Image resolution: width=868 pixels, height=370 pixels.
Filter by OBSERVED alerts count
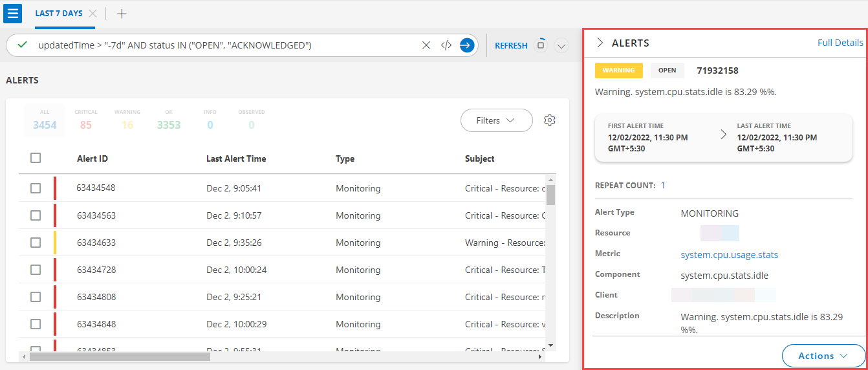(x=252, y=120)
